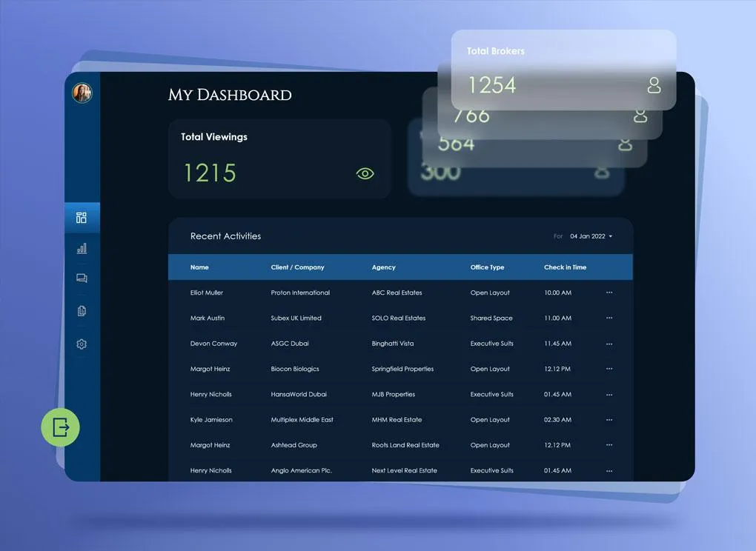Open the bar chart analytics sidebar icon
Screen dimensions: 756x551
point(82,249)
